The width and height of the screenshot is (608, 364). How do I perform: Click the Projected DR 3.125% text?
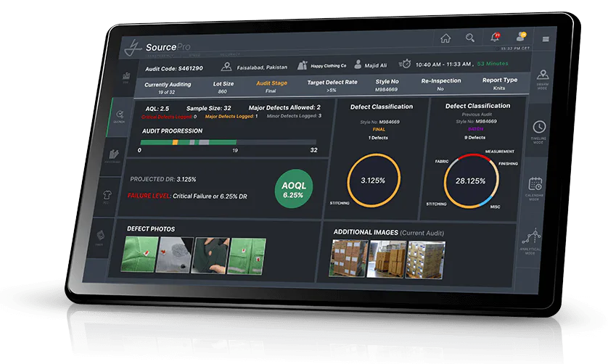[x=163, y=179]
